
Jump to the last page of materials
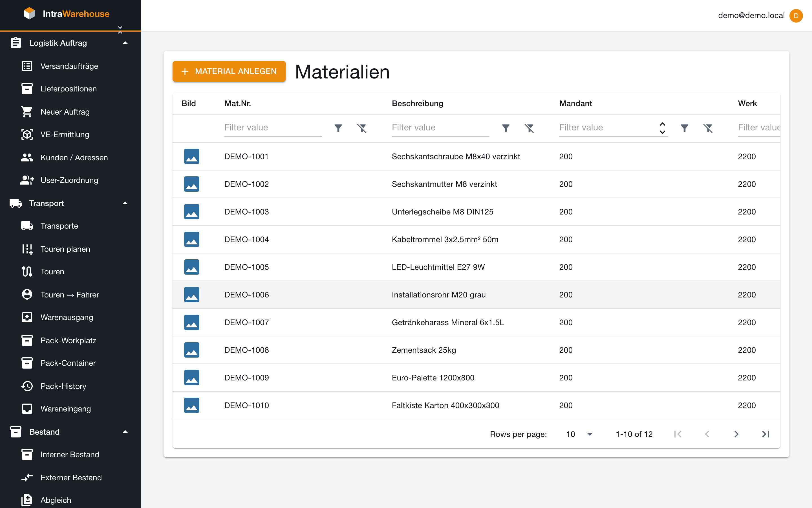pyautogui.click(x=766, y=434)
